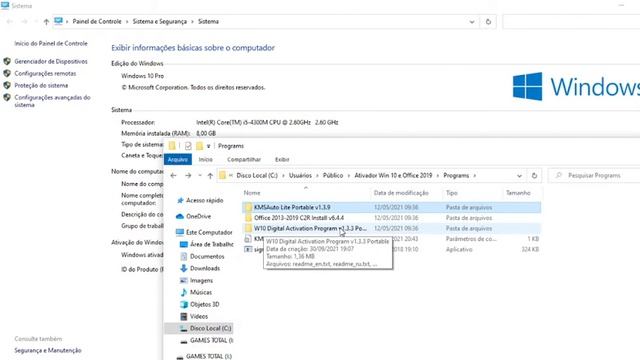Go back in the Programs Explorer window
Screen dimensions: 640x360
pos(173,176)
